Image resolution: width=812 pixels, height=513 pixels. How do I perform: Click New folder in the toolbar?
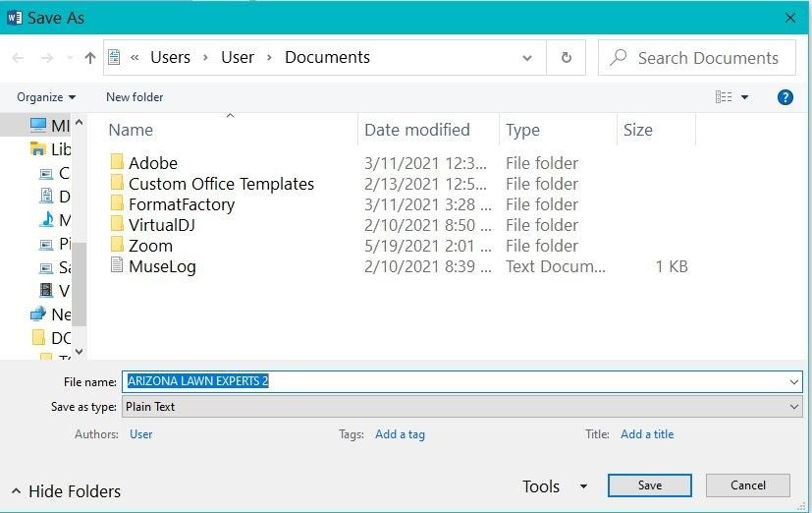(135, 97)
